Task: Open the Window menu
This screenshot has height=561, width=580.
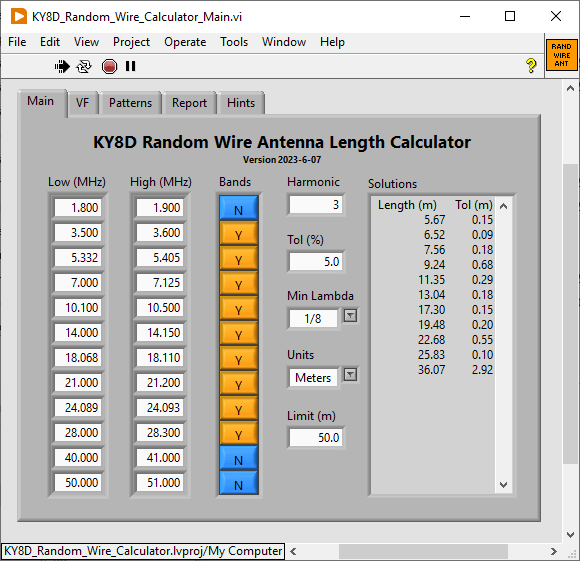Action: tap(284, 42)
